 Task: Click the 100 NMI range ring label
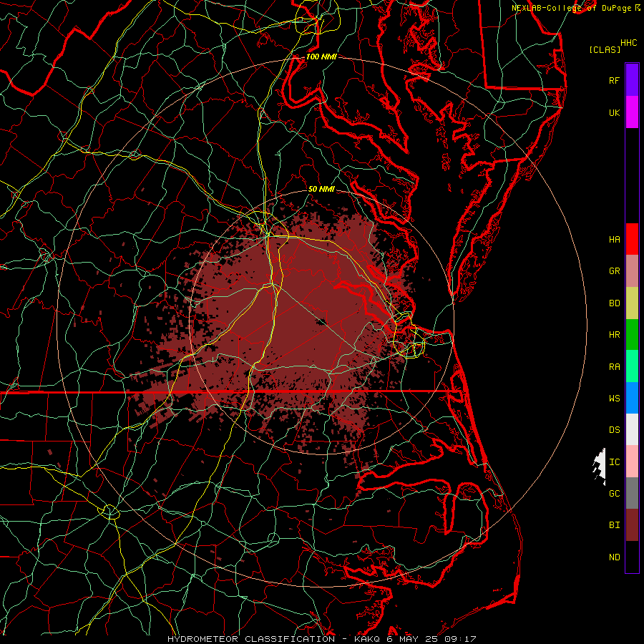tap(321, 57)
